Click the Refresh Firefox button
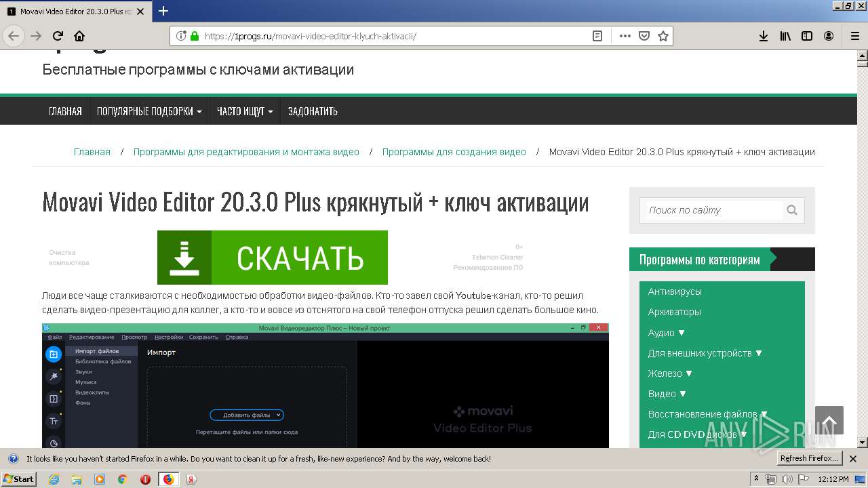Image resolution: width=868 pixels, height=488 pixels. 809,459
